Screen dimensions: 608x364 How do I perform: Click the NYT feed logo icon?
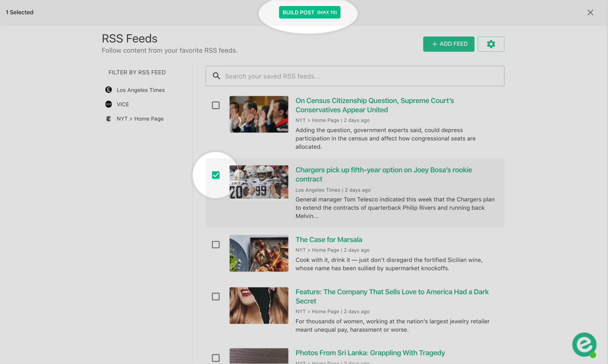(x=109, y=119)
